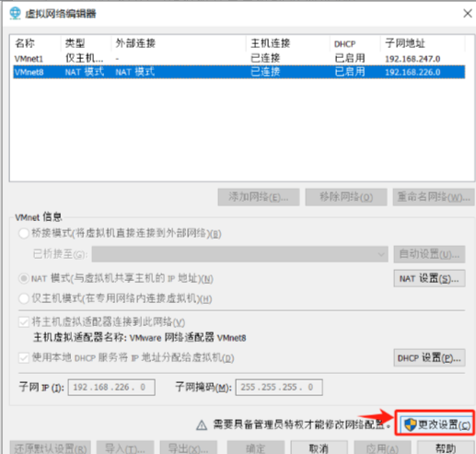The height and width of the screenshot is (454, 476).
Task: Click the 自动设置 button
Action: (x=429, y=254)
